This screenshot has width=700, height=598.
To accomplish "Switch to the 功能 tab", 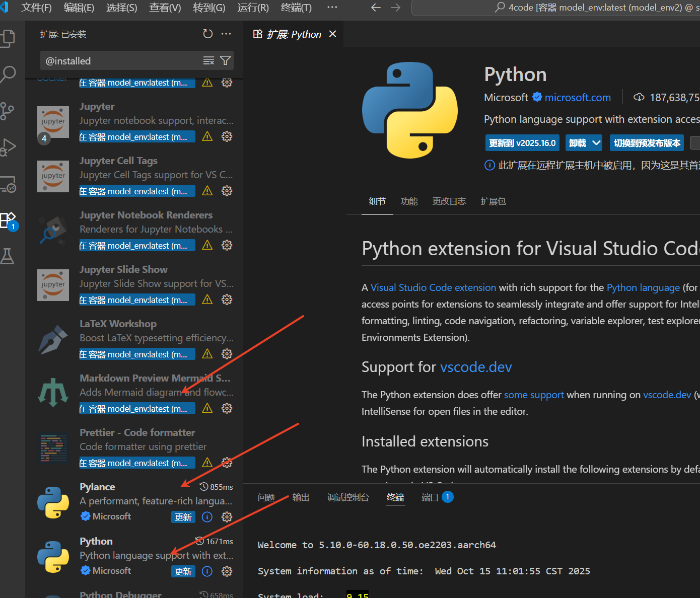I will point(409,201).
